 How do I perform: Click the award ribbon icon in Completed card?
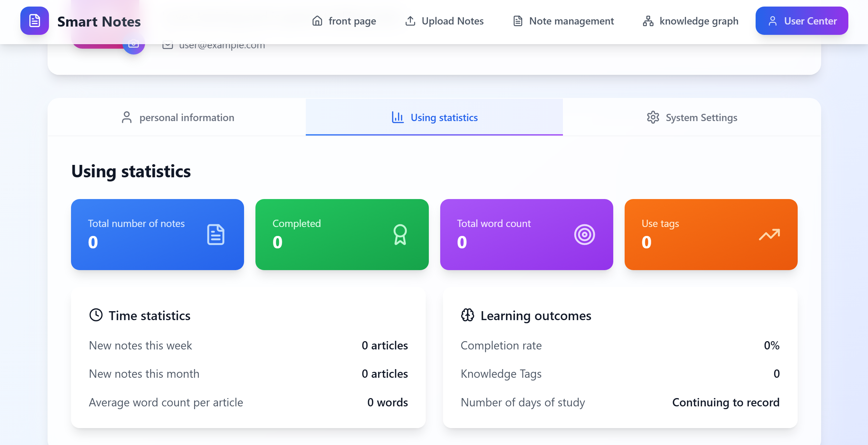click(x=400, y=235)
